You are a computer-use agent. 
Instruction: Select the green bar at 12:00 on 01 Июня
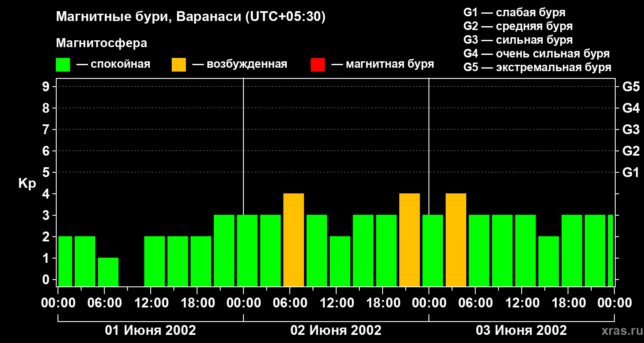pyautogui.click(x=155, y=262)
